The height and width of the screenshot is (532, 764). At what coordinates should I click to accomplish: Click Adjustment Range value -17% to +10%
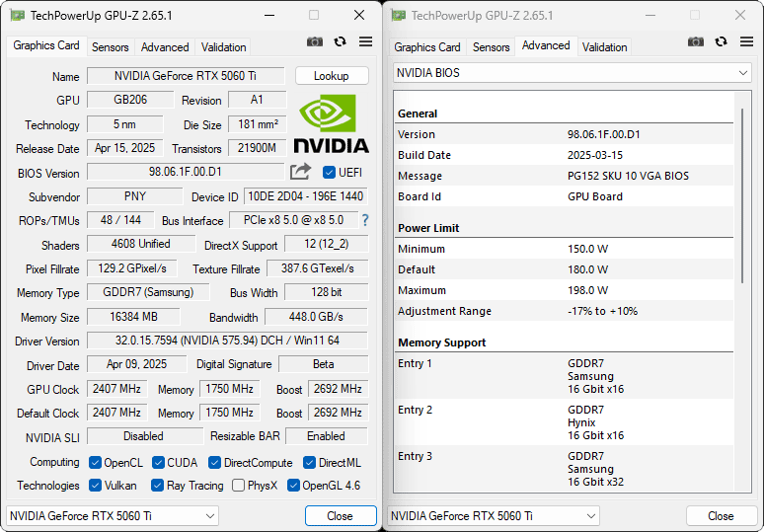coord(602,311)
